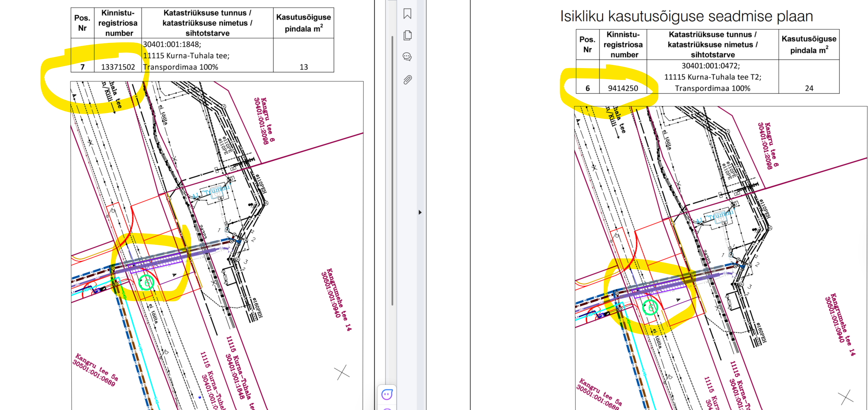Show the comments panel icon
Image resolution: width=868 pixels, height=410 pixels.
pyautogui.click(x=407, y=57)
